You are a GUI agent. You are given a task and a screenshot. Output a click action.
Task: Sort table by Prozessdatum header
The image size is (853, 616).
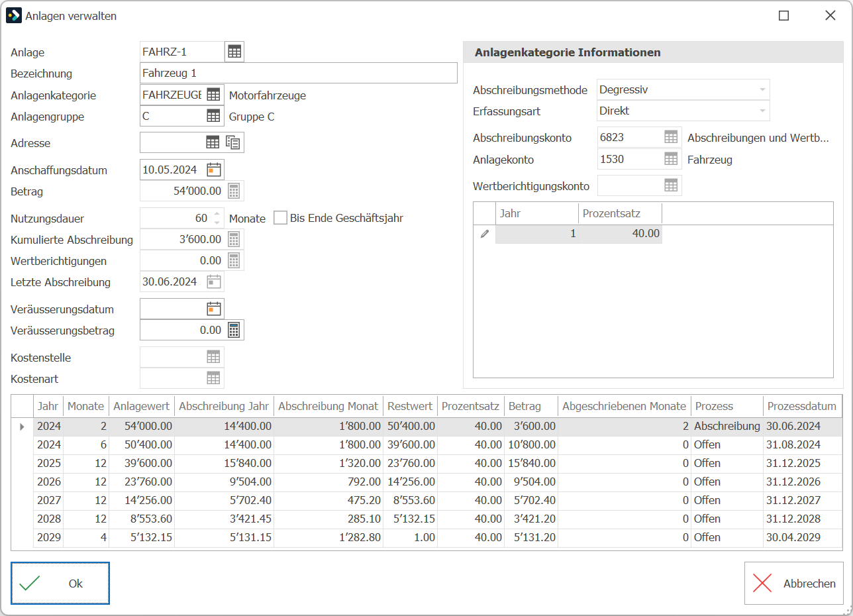(803, 406)
